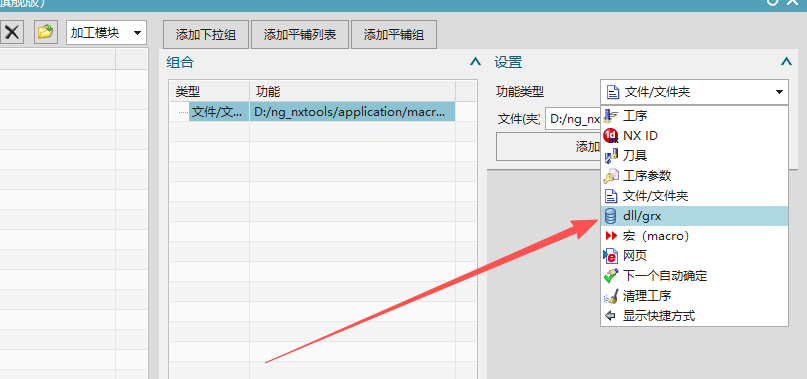Open the 功能类型 combo box
This screenshot has width=807, height=379.
point(694,92)
